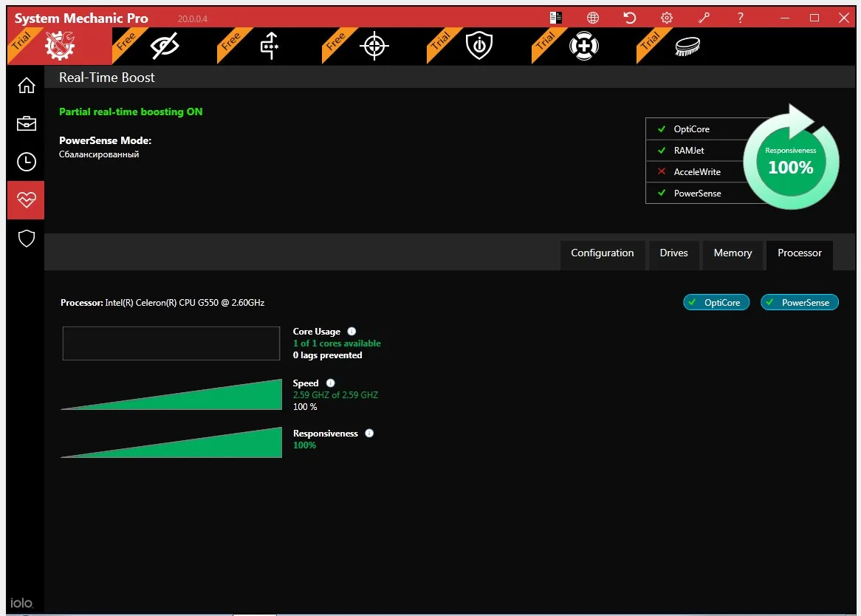Click the version number 20.0.0.4

click(x=192, y=18)
